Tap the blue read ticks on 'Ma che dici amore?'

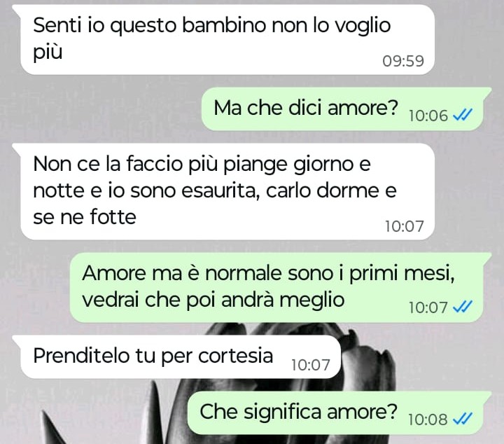tap(462, 114)
